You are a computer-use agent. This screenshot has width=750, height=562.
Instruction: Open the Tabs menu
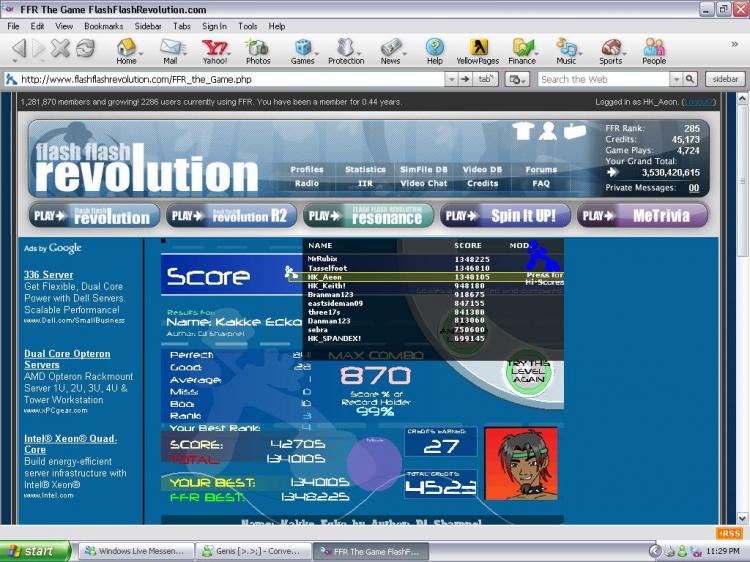point(182,26)
